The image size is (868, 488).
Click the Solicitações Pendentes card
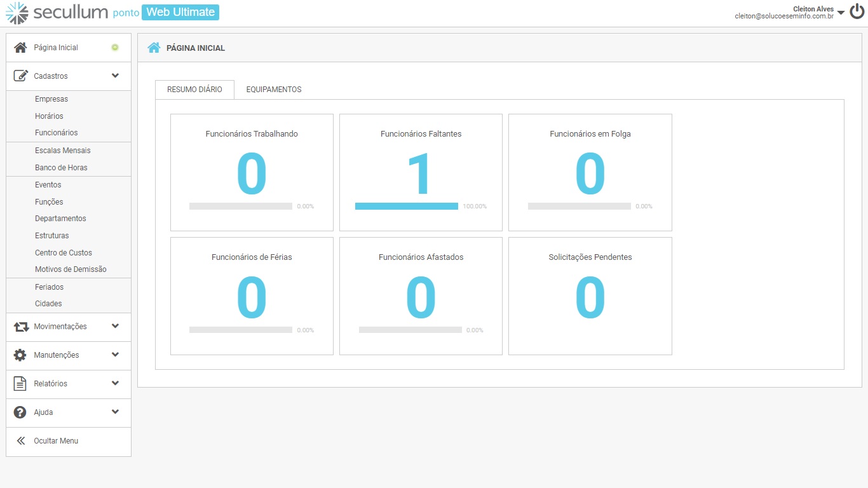(x=590, y=296)
